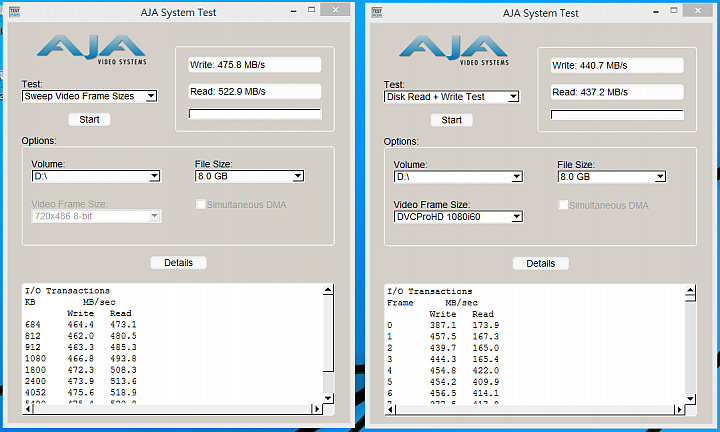
Task: Select the 4052 KB row in left results
Action: (x=81, y=393)
